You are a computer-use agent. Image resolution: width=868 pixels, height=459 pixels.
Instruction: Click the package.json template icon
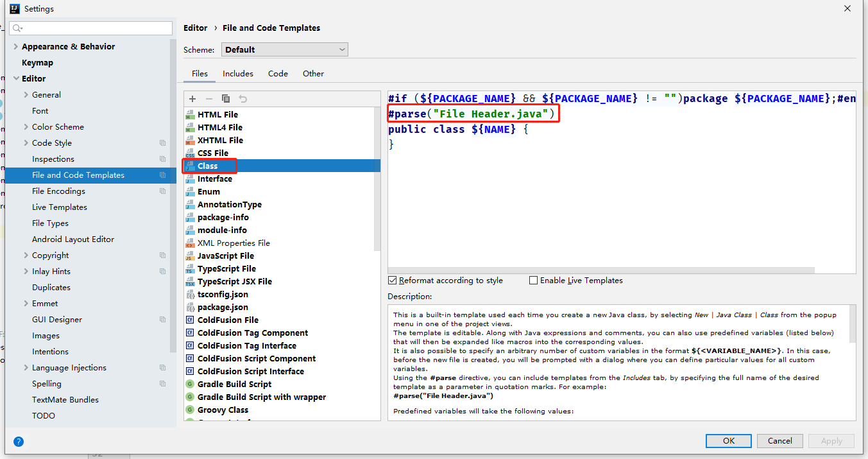coord(190,307)
